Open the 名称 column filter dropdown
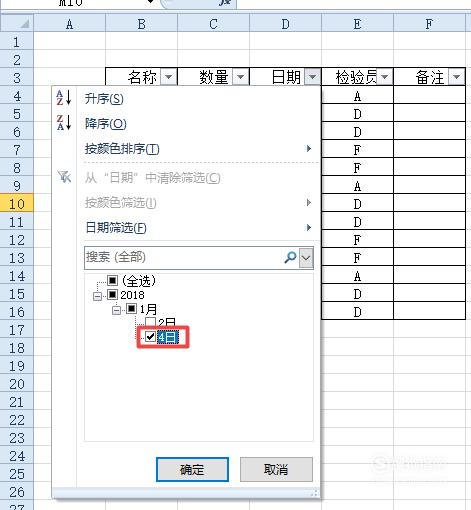Image resolution: width=471 pixels, height=510 pixels. coord(169,77)
